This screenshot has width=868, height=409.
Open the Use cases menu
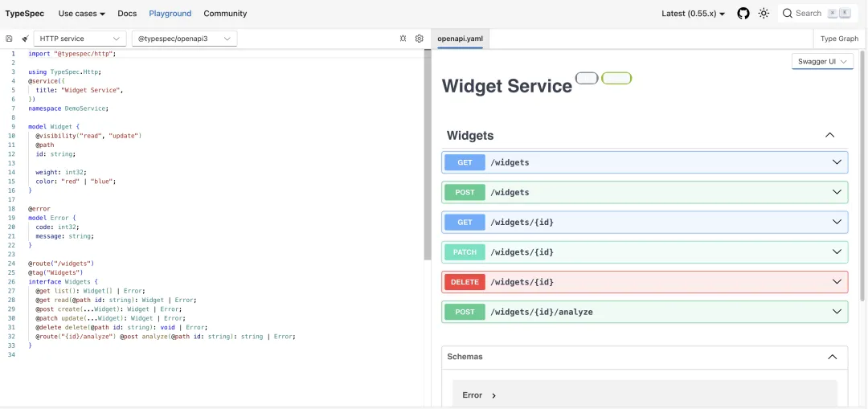click(81, 14)
